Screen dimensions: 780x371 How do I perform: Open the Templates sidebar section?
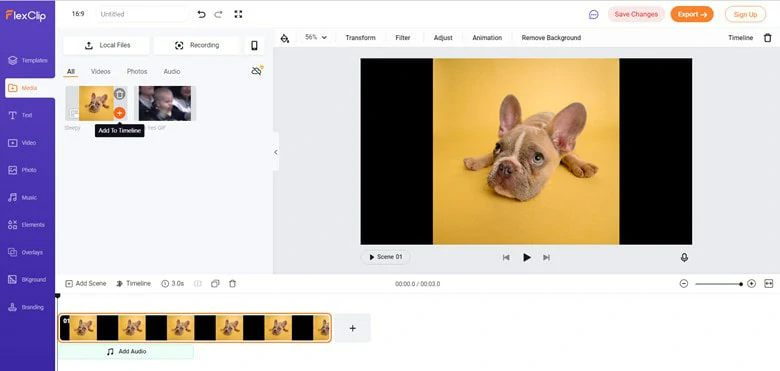pos(27,60)
